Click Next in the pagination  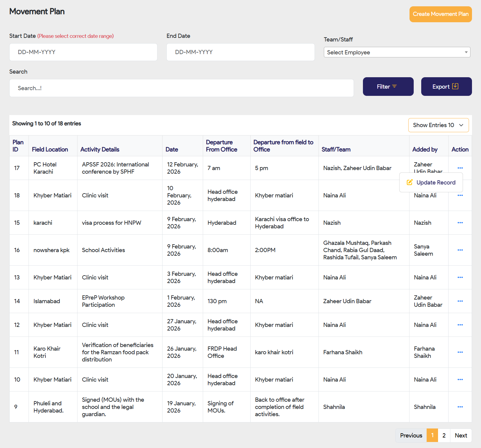(461, 435)
